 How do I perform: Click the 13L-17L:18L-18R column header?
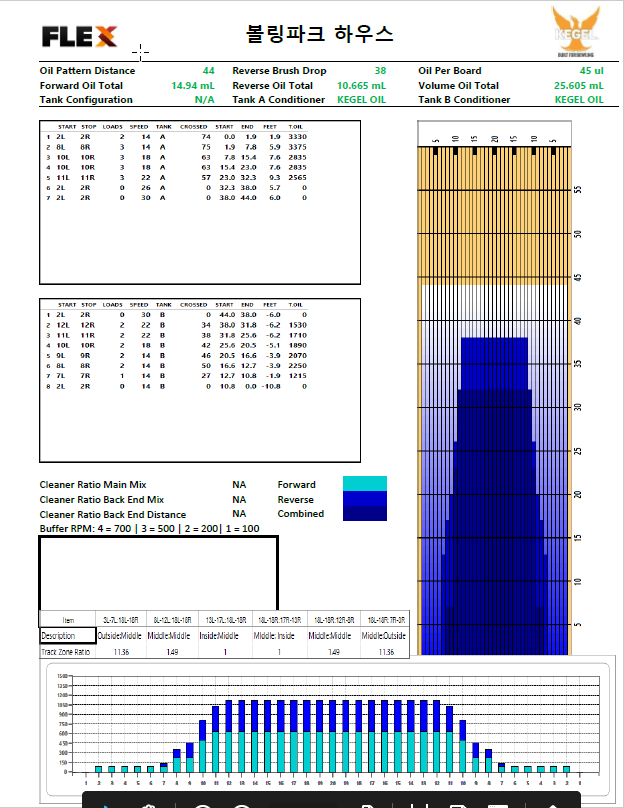(x=226, y=620)
